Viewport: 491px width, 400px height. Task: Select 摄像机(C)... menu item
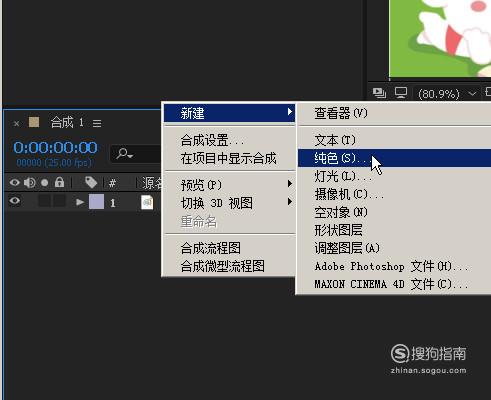coord(394,194)
